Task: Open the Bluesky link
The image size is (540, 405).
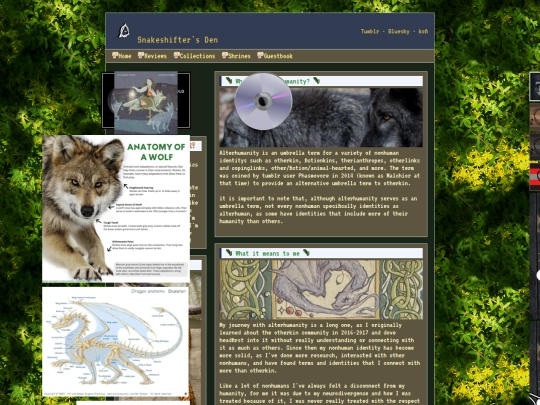Action: (399, 31)
